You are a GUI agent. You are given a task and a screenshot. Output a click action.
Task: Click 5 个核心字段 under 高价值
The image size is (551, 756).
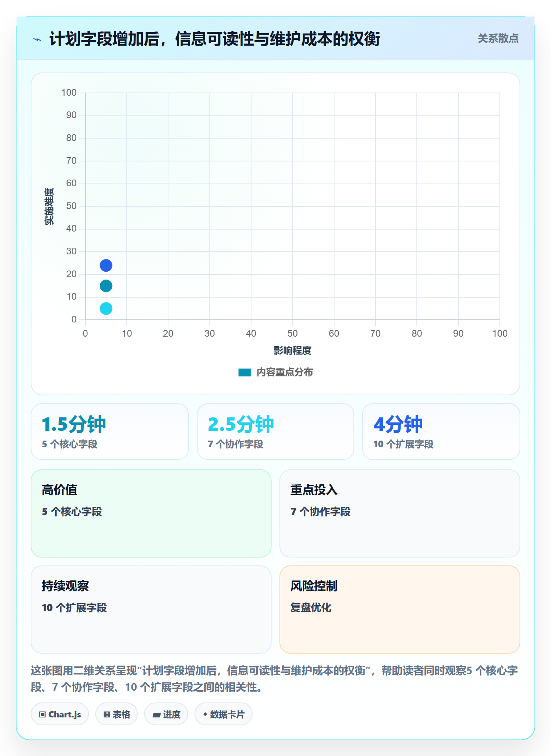pyautogui.click(x=72, y=511)
